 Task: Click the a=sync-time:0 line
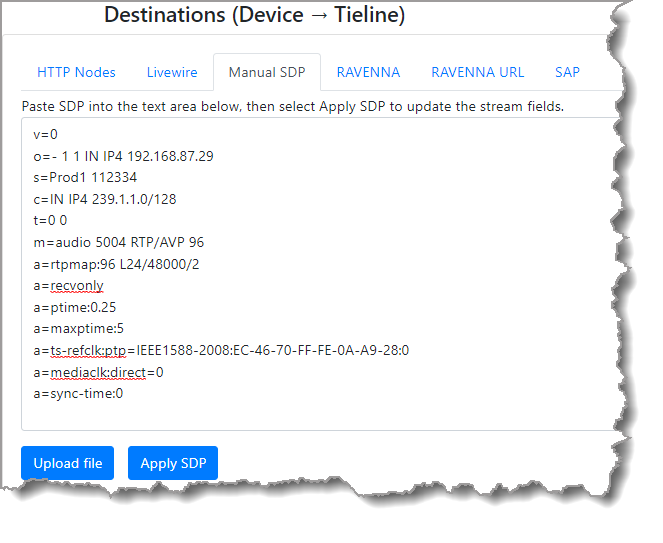78,394
